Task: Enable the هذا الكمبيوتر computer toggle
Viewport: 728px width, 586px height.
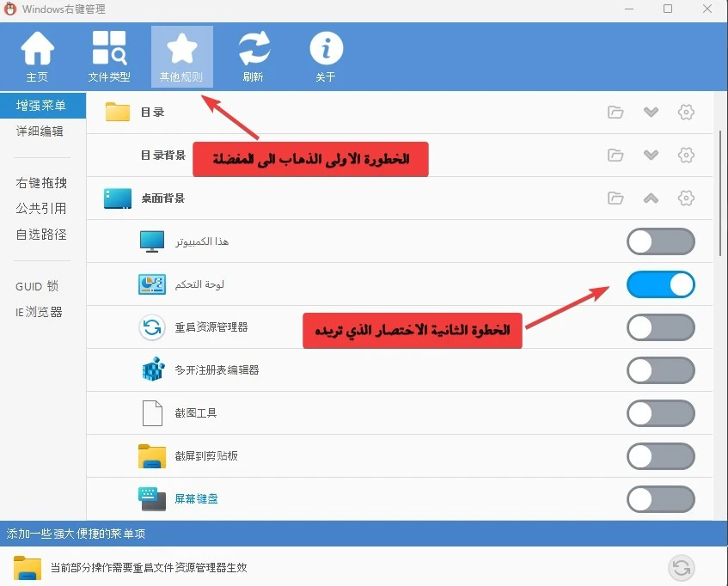Action: point(661,241)
